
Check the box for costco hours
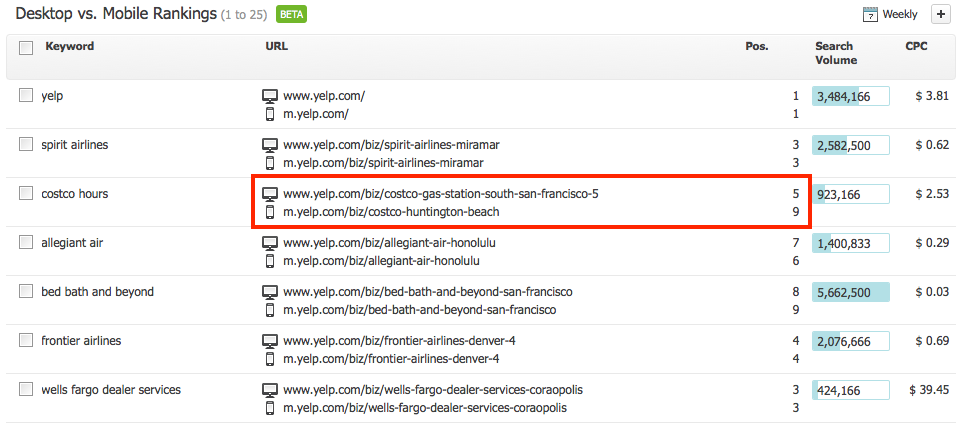click(26, 193)
